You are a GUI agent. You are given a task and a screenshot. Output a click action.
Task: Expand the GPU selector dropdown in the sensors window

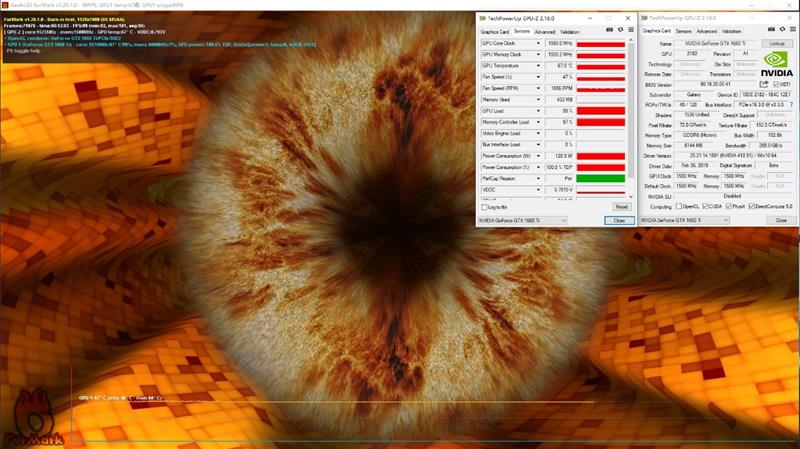click(562, 220)
